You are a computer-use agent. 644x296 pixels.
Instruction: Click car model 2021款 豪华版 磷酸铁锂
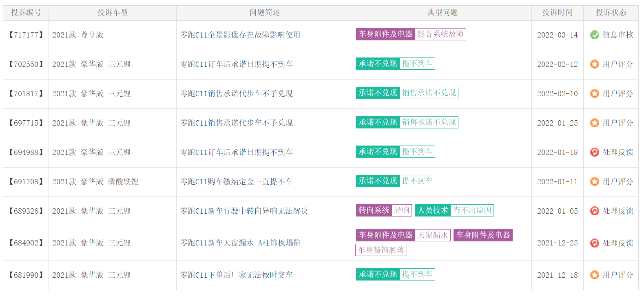tap(95, 181)
